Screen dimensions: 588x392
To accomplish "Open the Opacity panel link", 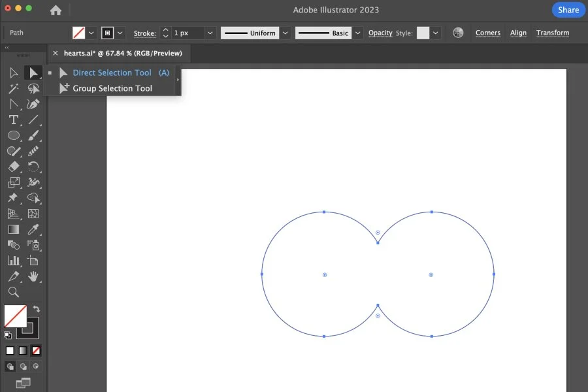I will click(x=380, y=33).
